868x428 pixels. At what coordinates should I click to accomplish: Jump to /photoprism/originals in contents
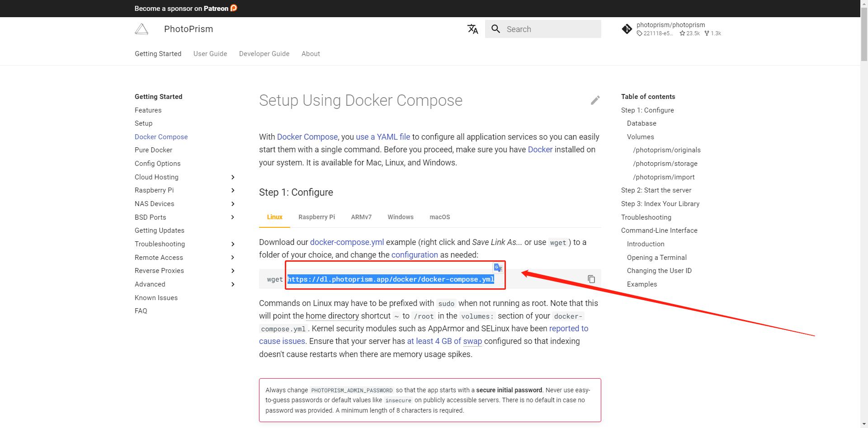point(667,150)
